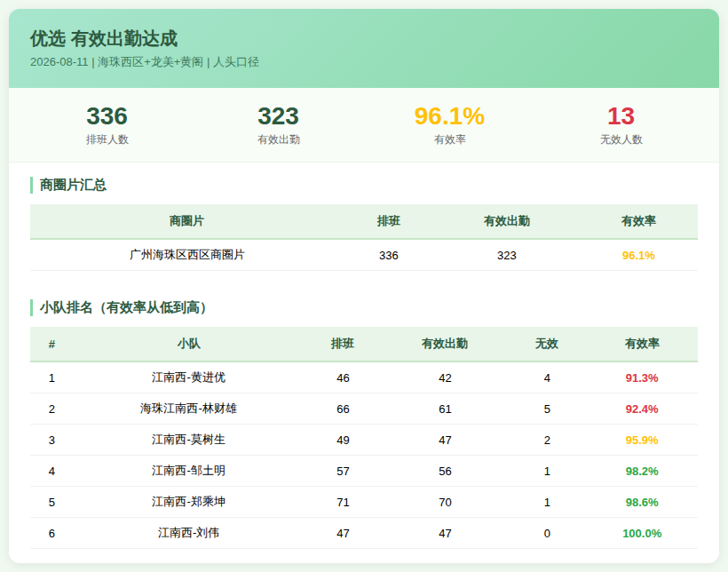
Task: Select the # column header
Action: pyautogui.click(x=51, y=345)
